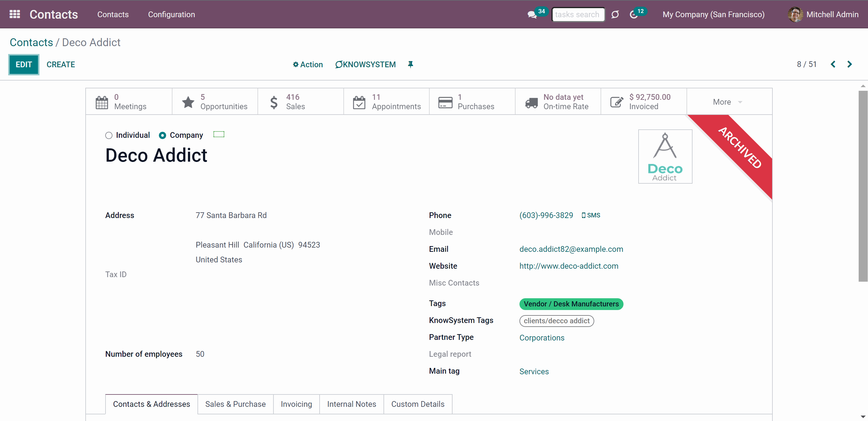The width and height of the screenshot is (868, 421).
Task: Click the 8 / 51 pager counter
Action: point(807,64)
